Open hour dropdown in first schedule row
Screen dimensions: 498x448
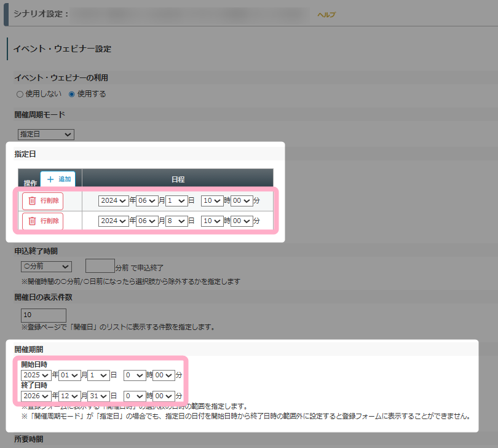click(211, 201)
